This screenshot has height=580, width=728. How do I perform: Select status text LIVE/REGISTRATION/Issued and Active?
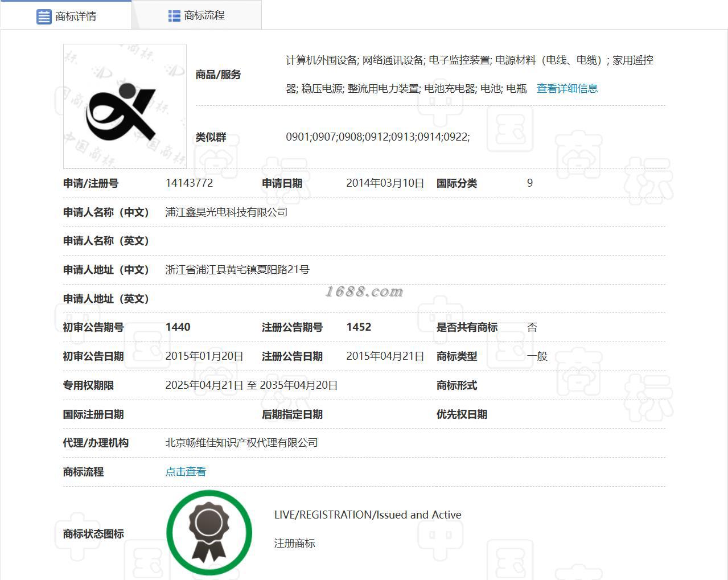(x=368, y=515)
